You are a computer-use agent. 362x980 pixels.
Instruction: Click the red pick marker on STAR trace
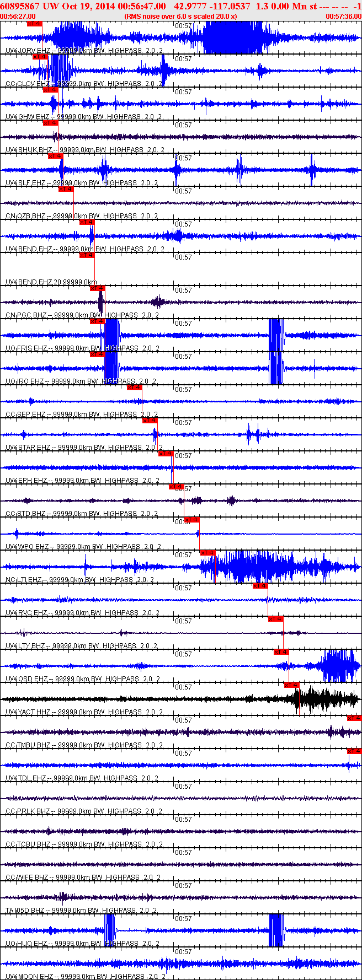150,421
